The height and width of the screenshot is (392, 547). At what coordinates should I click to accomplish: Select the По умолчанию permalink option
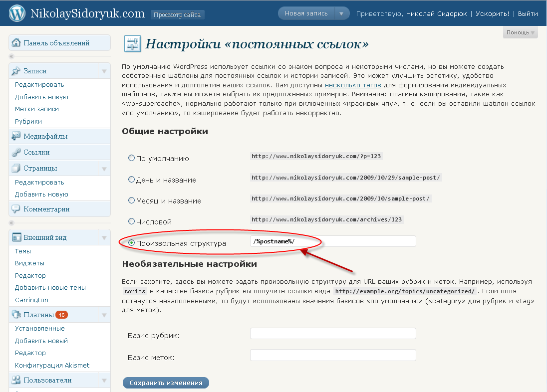pos(131,158)
